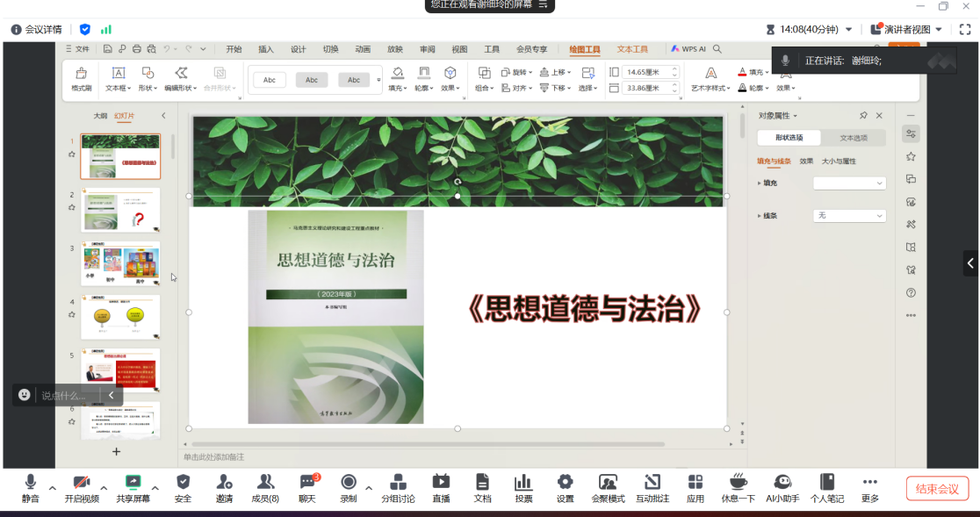
Task: Open the AI小助手 assistant
Action: (x=782, y=487)
